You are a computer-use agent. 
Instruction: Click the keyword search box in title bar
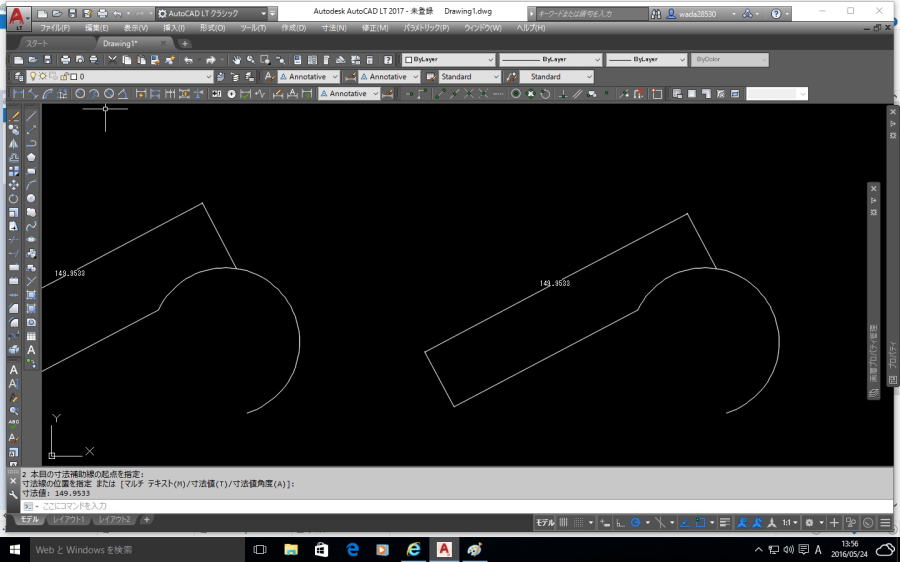(x=593, y=13)
